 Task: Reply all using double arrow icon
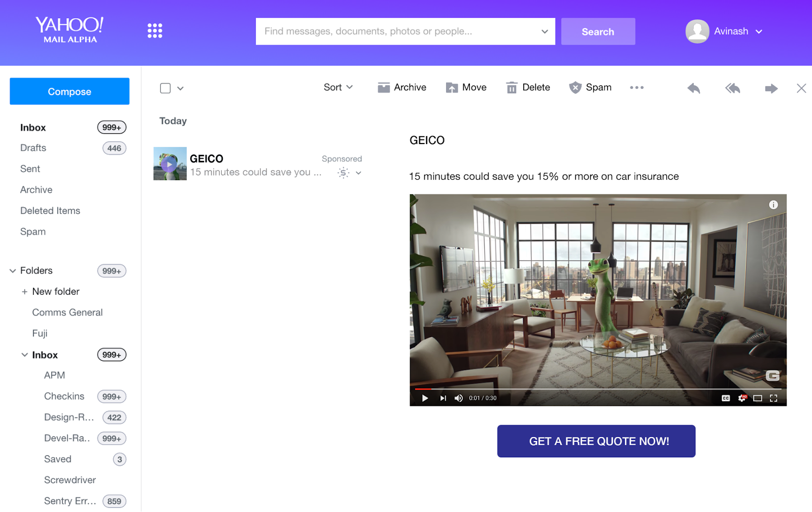tap(733, 89)
